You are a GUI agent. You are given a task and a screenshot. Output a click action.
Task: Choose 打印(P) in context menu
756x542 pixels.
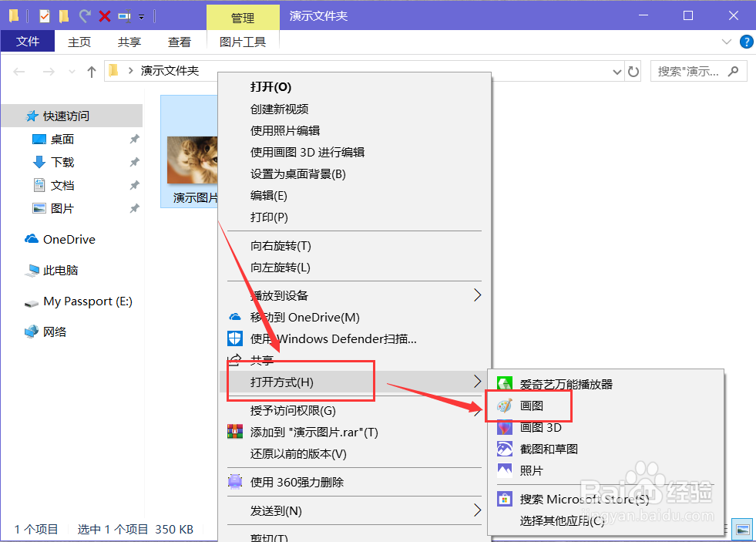pos(354,217)
